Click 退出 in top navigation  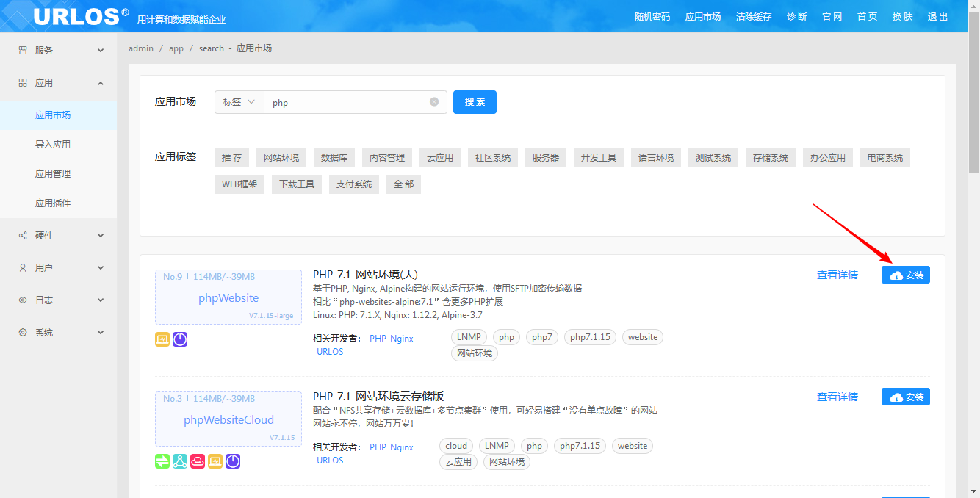(937, 17)
